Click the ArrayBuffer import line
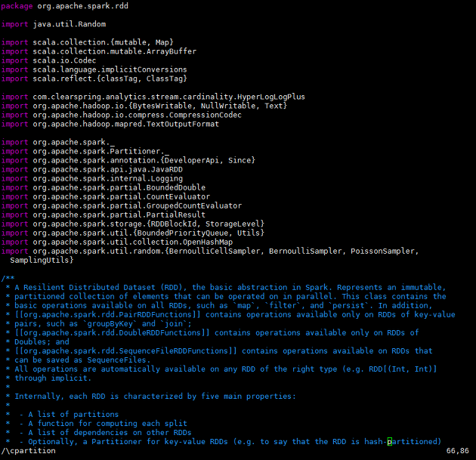 (x=99, y=51)
